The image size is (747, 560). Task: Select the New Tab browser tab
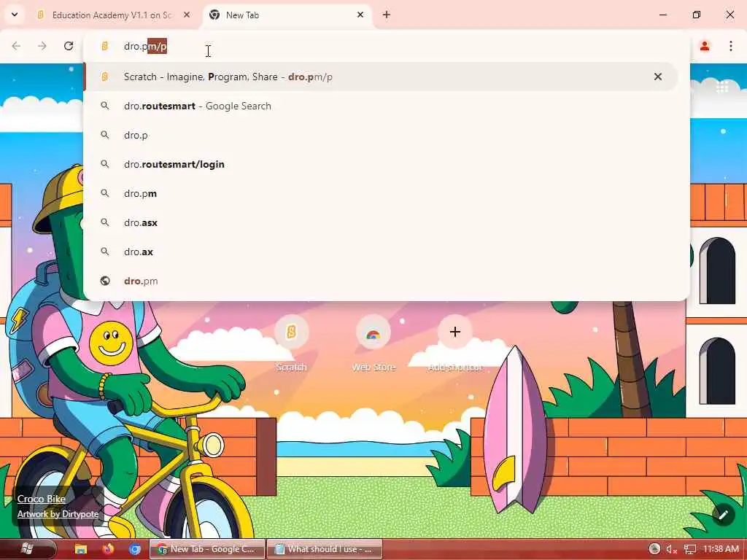(287, 15)
